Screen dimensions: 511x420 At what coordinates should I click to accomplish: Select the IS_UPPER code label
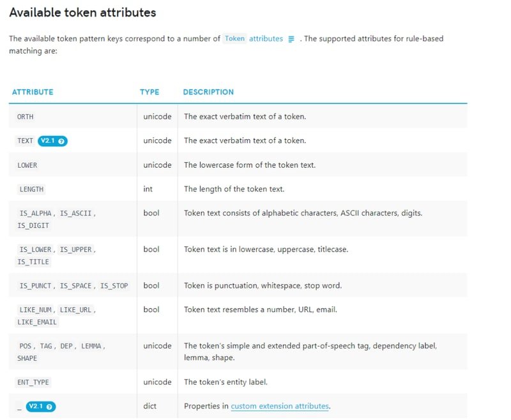point(75,250)
